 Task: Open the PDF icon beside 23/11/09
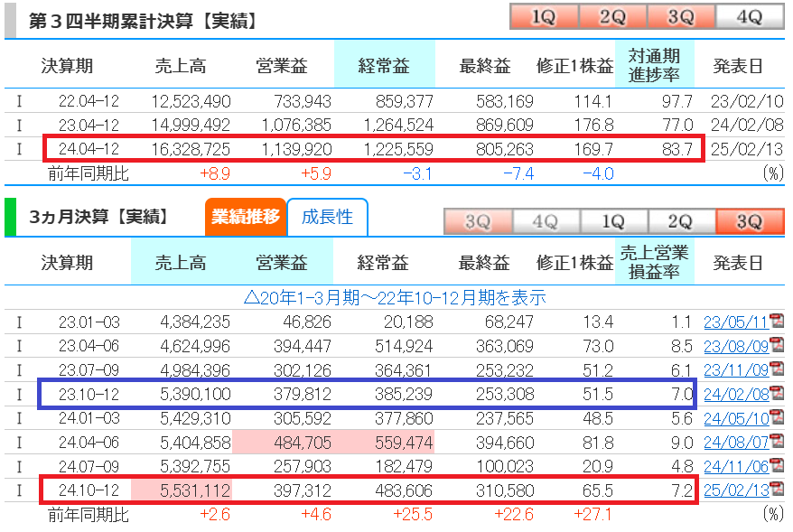[x=777, y=369]
